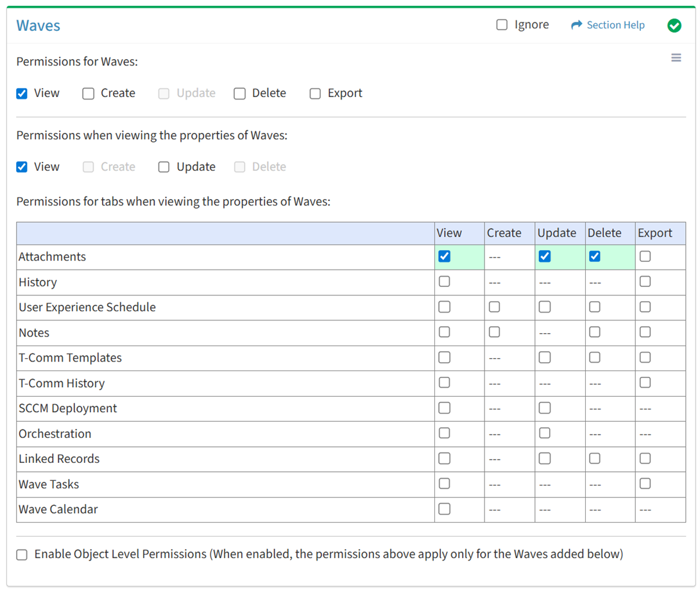The width and height of the screenshot is (700, 590).
Task: Uncheck Attachments Delete permission
Action: [x=595, y=256]
